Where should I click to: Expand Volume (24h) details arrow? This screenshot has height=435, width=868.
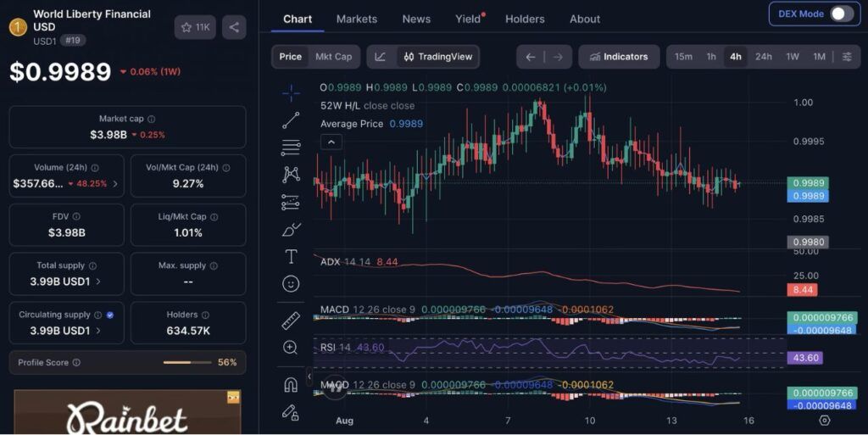(x=115, y=184)
